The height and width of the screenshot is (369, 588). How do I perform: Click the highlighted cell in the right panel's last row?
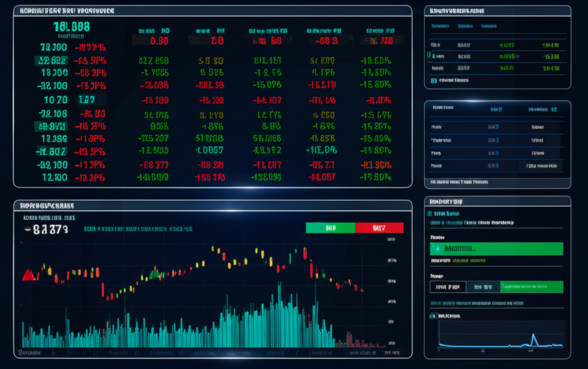[541, 166]
